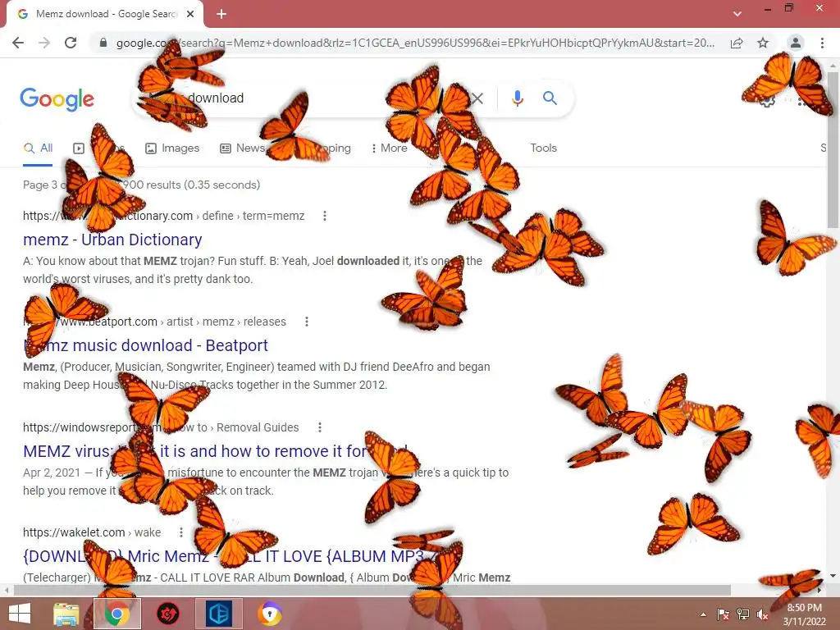
Task: Open the clock showing 8:50 PM
Action: [804, 614]
